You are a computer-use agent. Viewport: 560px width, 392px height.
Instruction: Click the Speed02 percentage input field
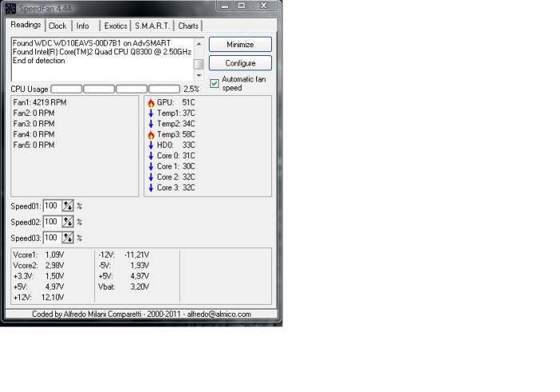(53, 222)
